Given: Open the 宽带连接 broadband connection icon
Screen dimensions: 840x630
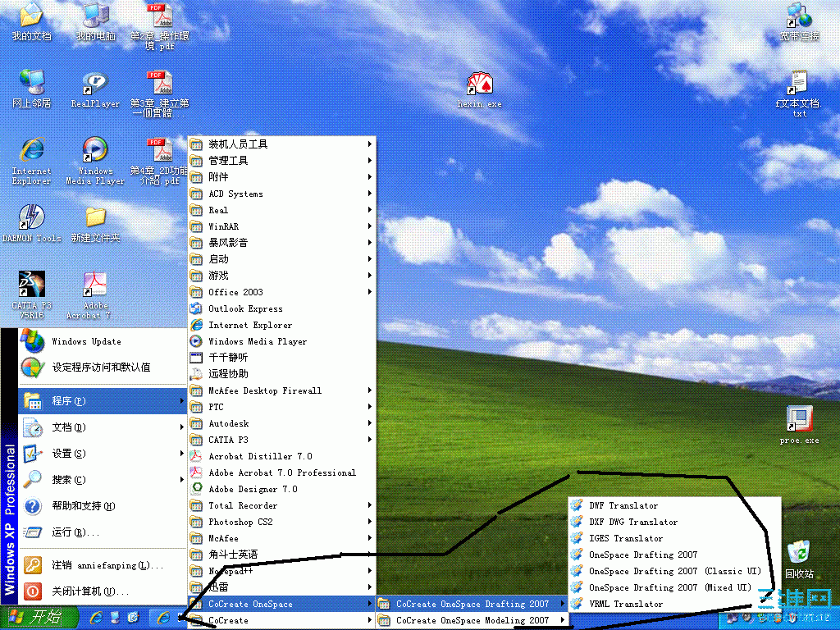Looking at the screenshot, I should 799,15.
